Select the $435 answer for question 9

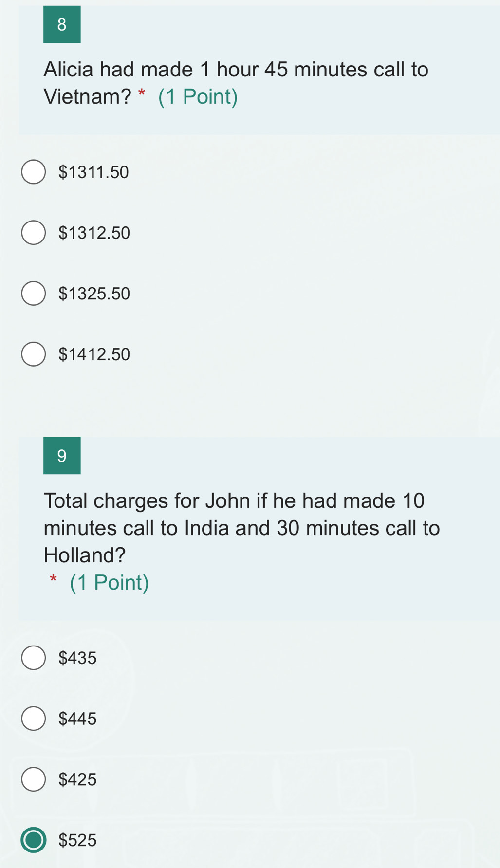[33, 658]
